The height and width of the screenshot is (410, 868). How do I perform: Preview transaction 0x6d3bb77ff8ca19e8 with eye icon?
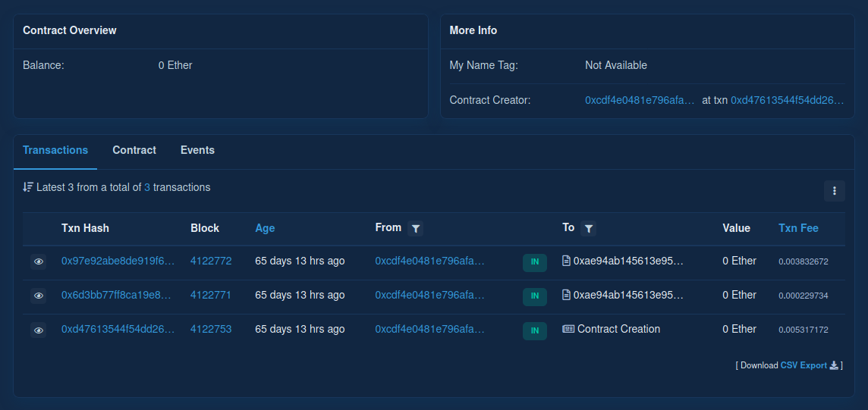(x=38, y=296)
